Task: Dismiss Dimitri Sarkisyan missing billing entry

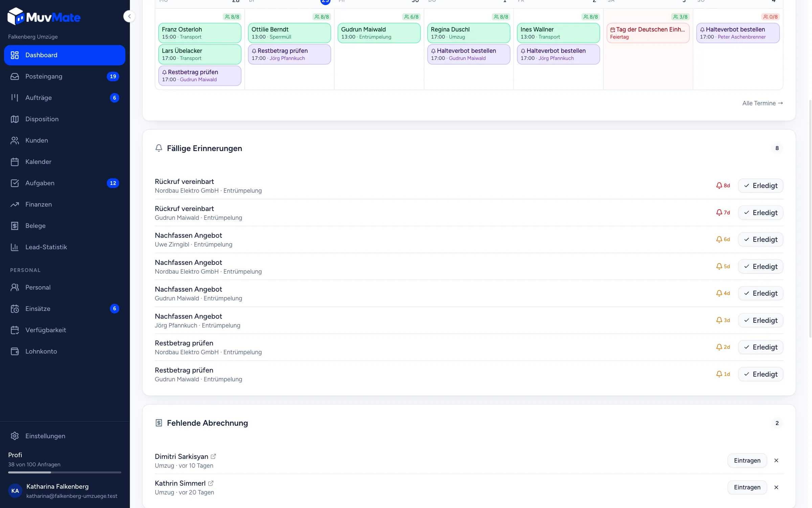Action: click(776, 460)
